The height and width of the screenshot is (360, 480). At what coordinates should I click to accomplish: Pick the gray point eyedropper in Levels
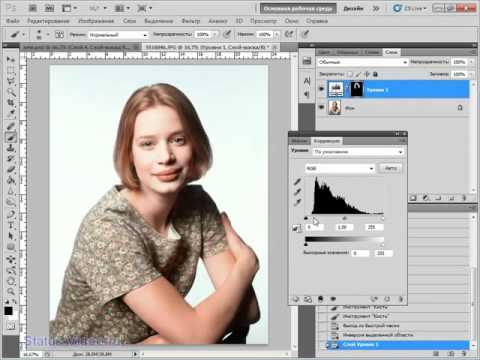297,192
